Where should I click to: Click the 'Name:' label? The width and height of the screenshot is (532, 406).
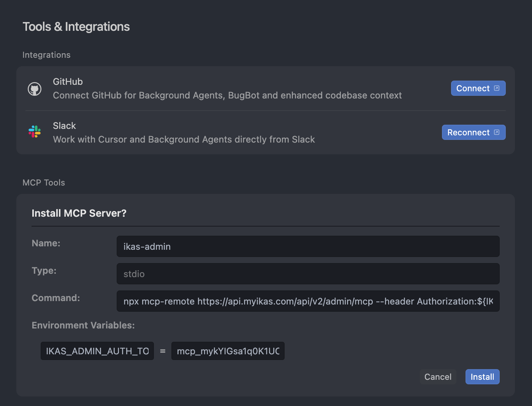click(x=46, y=243)
